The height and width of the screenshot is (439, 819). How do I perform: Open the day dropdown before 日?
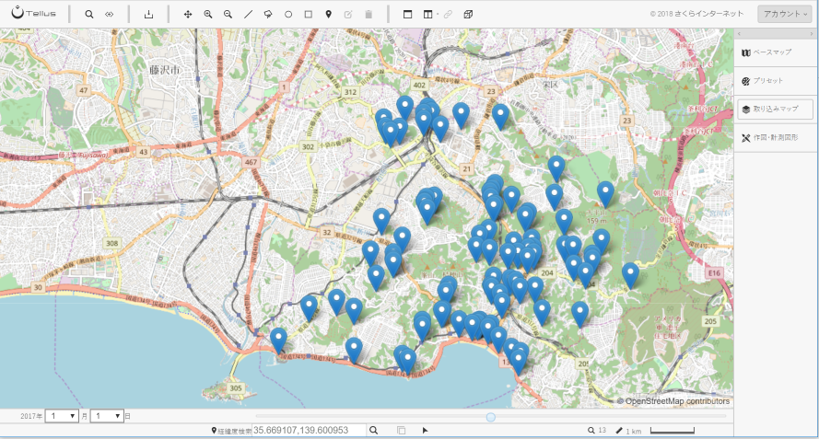pos(107,416)
